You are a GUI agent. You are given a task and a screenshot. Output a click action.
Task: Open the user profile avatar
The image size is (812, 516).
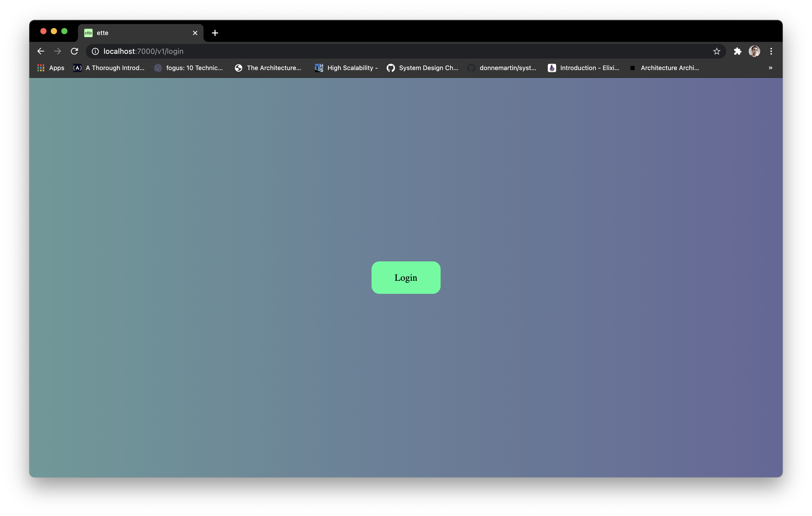[x=754, y=51]
